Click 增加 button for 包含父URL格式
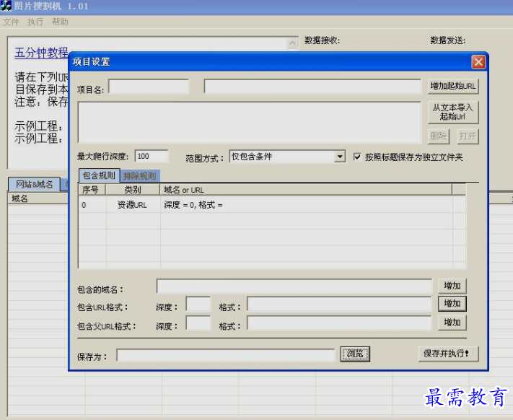 tap(452, 323)
